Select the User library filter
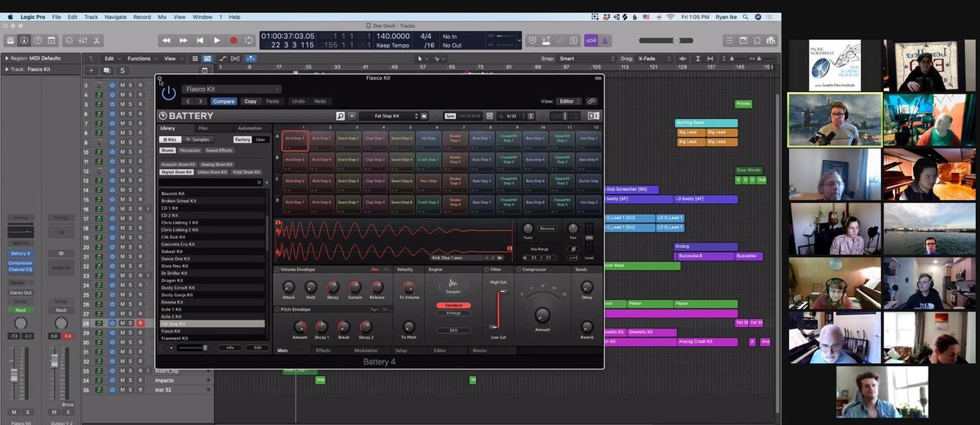 261,139
